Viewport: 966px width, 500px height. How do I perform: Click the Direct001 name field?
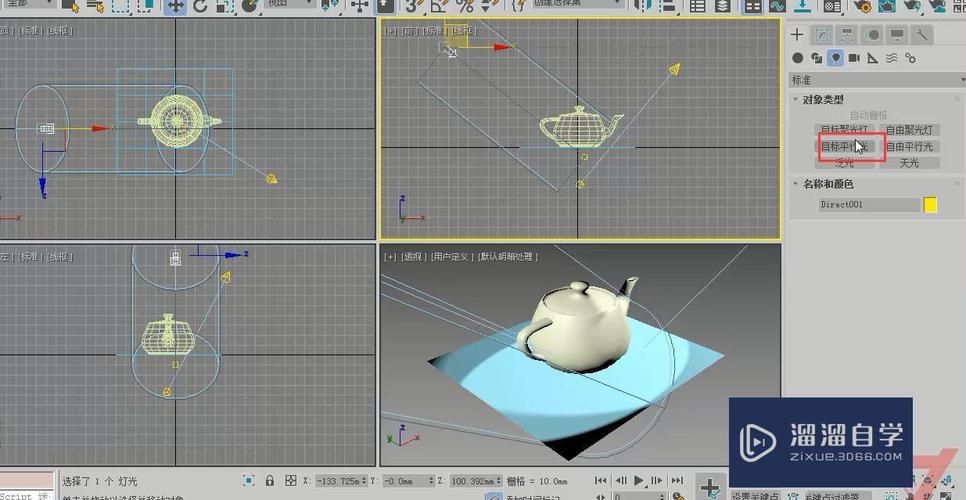tap(866, 205)
